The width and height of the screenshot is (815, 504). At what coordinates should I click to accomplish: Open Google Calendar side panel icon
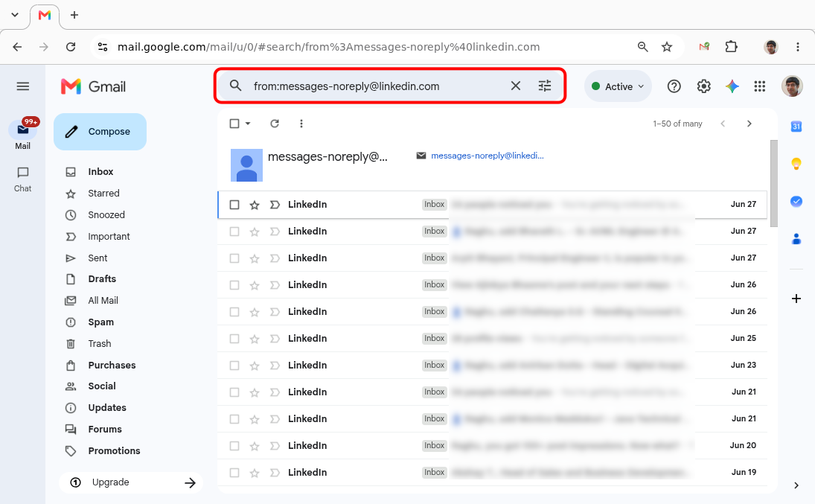coord(796,127)
